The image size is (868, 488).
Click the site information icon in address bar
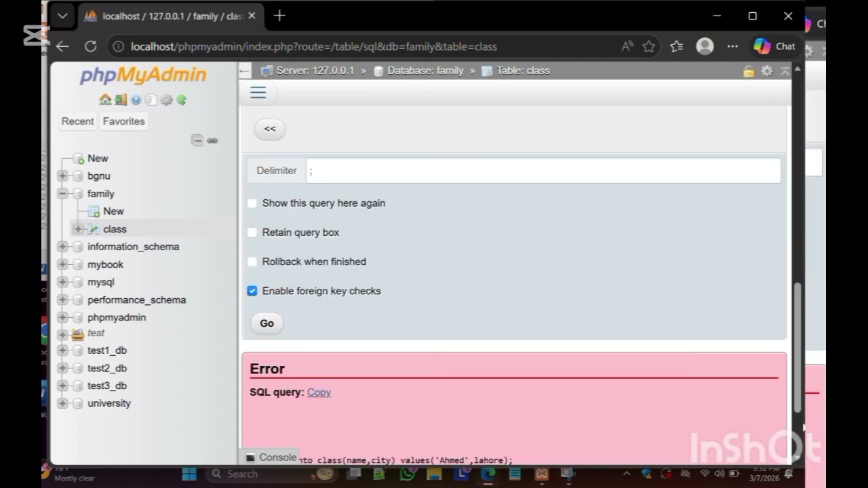coord(118,47)
